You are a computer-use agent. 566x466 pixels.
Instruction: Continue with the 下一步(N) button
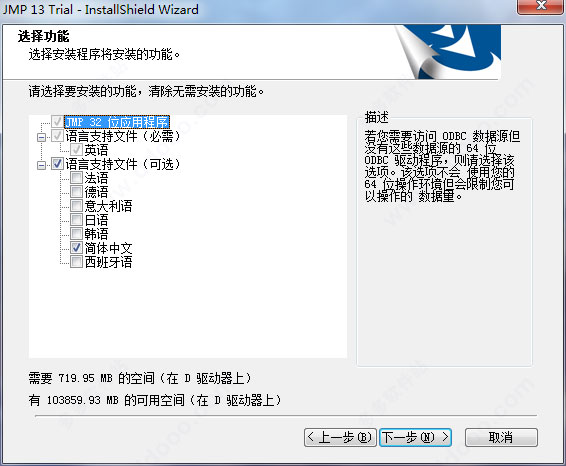(x=415, y=437)
